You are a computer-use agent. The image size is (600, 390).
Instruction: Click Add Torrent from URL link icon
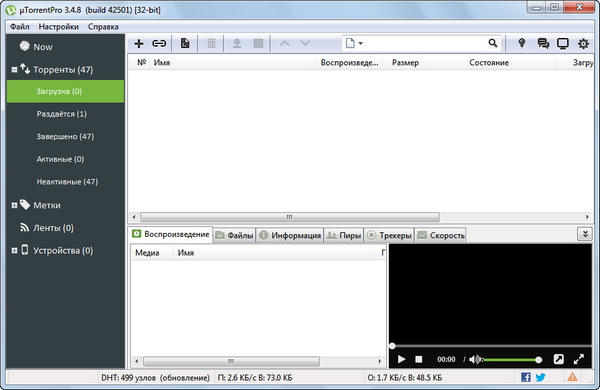point(159,44)
